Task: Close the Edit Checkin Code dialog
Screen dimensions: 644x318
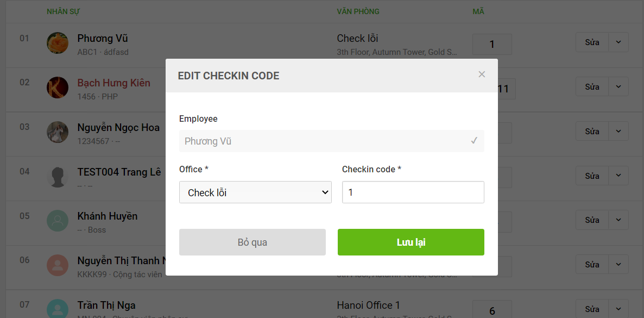Action: (482, 74)
